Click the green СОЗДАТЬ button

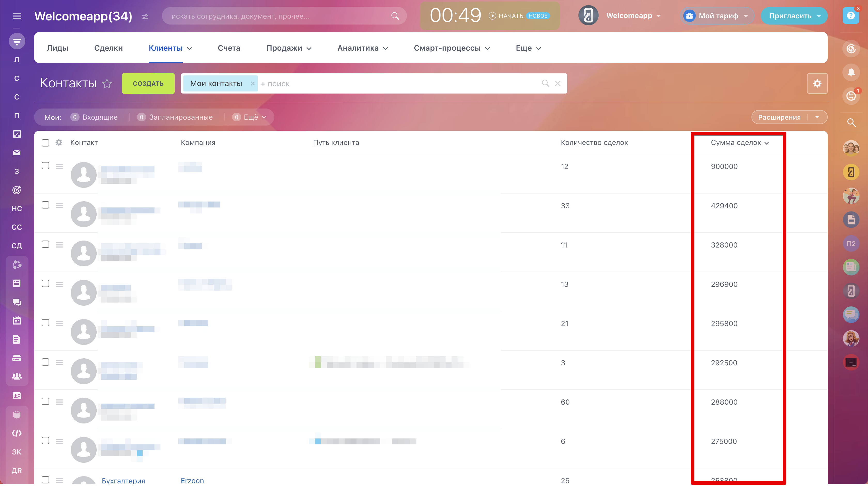(x=148, y=84)
